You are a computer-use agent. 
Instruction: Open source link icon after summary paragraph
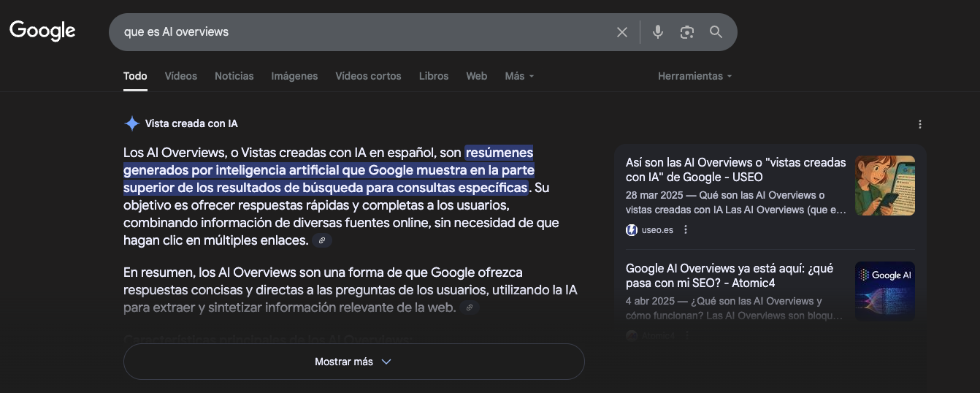click(470, 308)
